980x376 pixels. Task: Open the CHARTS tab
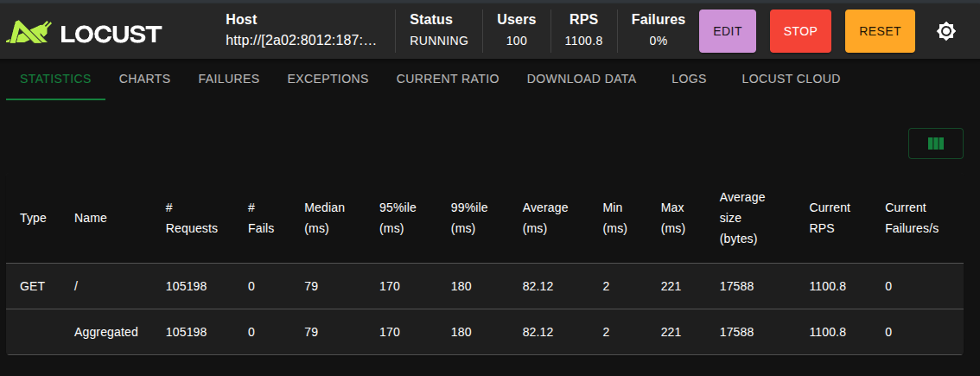point(145,79)
